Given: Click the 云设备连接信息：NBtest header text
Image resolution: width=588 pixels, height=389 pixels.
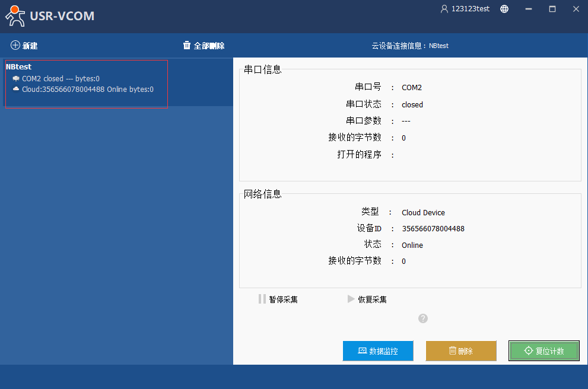Looking at the screenshot, I should (x=410, y=46).
